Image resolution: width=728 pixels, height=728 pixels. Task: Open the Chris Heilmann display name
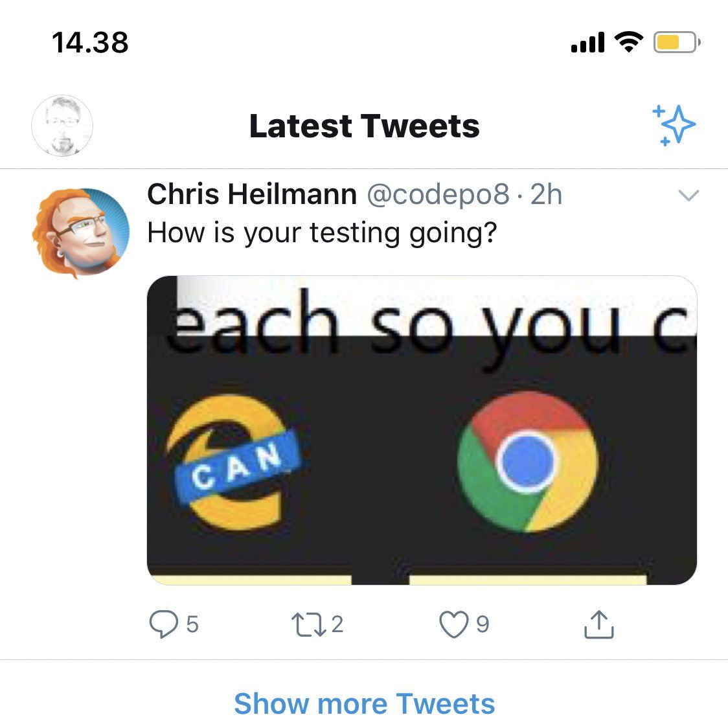252,194
